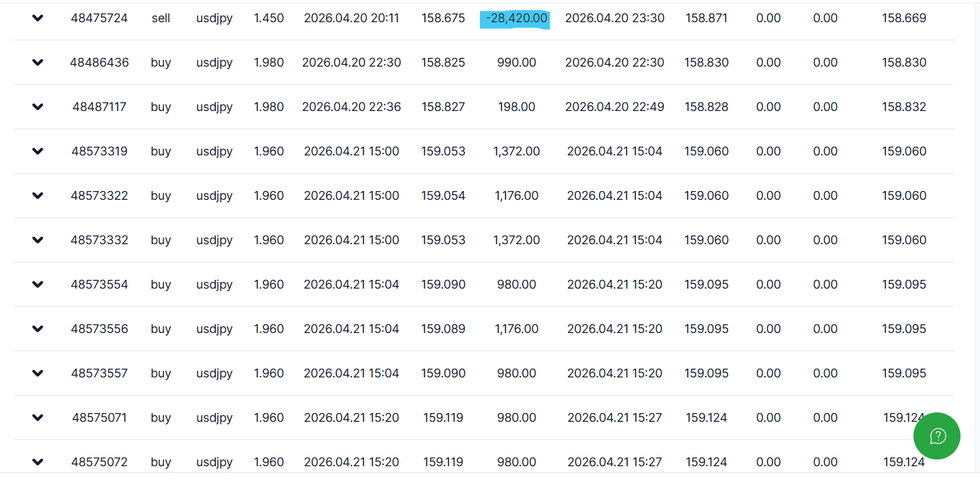Expand row for order 48573319
This screenshot has height=479, width=980.
pos(38,151)
